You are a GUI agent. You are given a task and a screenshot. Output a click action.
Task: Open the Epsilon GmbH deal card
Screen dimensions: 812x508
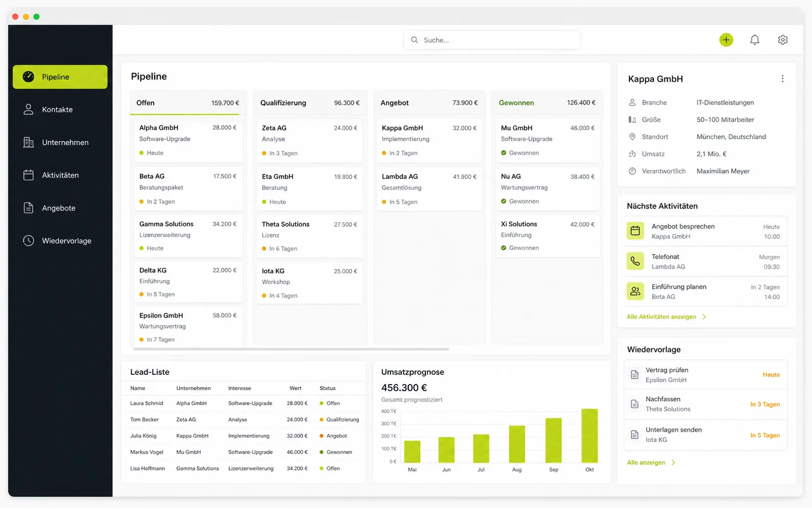[x=188, y=327]
